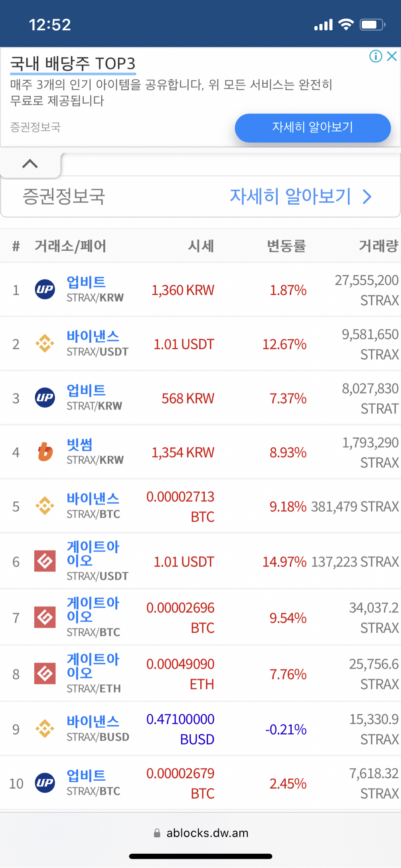
Task: Collapse the ad panel with the up chevron
Action: pos(30,163)
